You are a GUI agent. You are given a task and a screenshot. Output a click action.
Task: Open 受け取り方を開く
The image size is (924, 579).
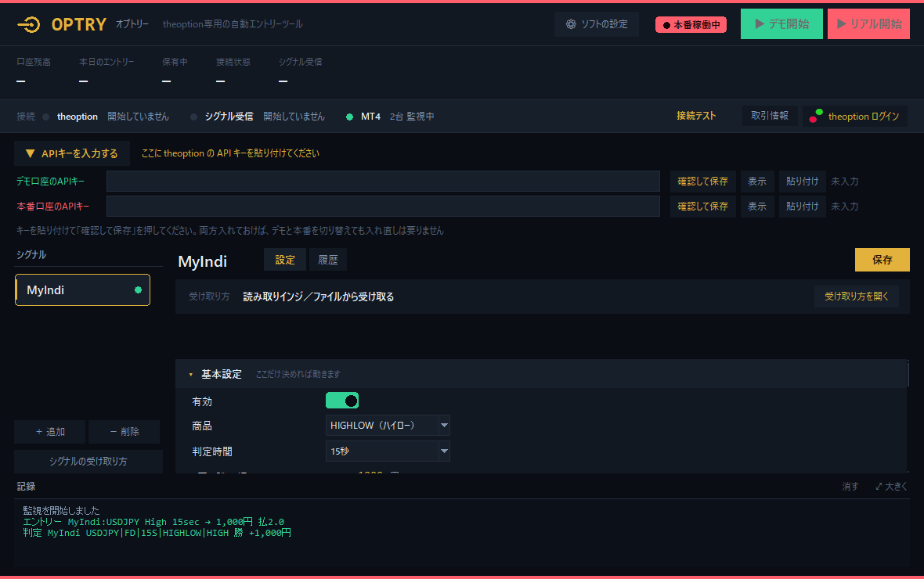coord(856,297)
